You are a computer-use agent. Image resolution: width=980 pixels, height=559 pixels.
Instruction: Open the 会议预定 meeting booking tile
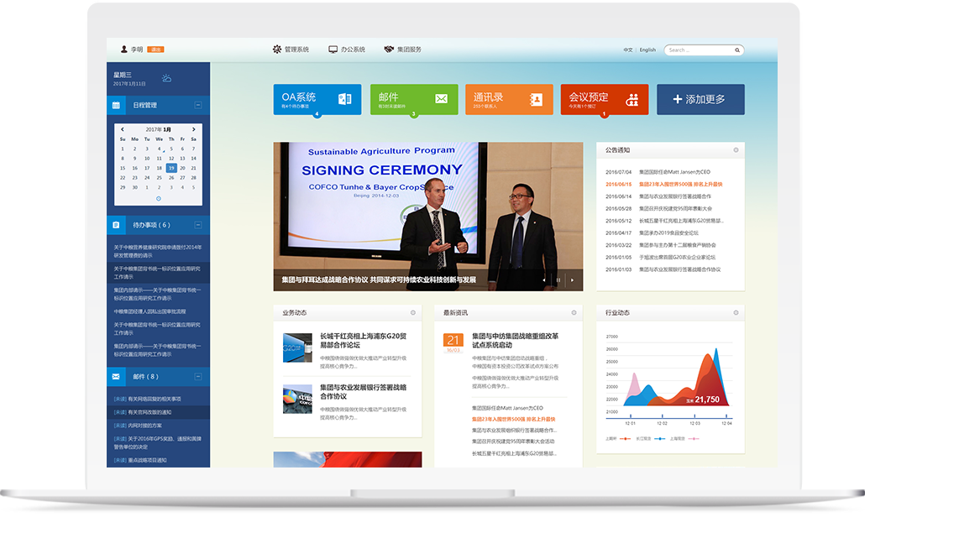coord(604,99)
